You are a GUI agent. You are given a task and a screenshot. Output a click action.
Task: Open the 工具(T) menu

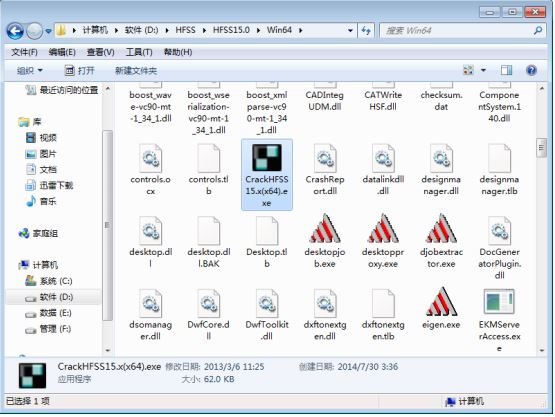click(139, 52)
